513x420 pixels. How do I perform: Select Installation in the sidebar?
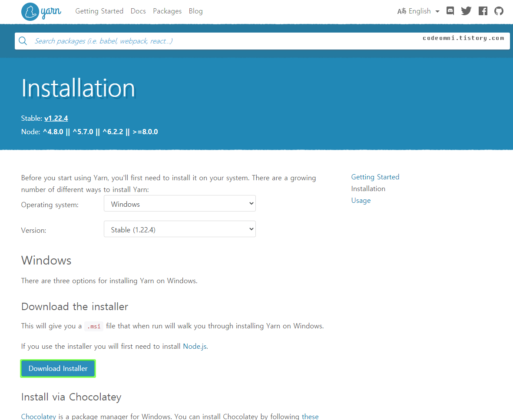tap(368, 189)
